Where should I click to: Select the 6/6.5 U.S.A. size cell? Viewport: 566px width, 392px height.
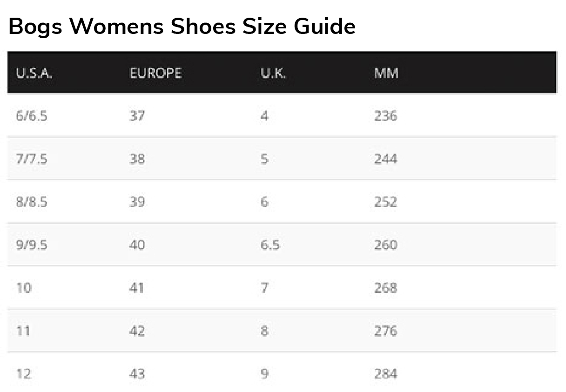32,116
